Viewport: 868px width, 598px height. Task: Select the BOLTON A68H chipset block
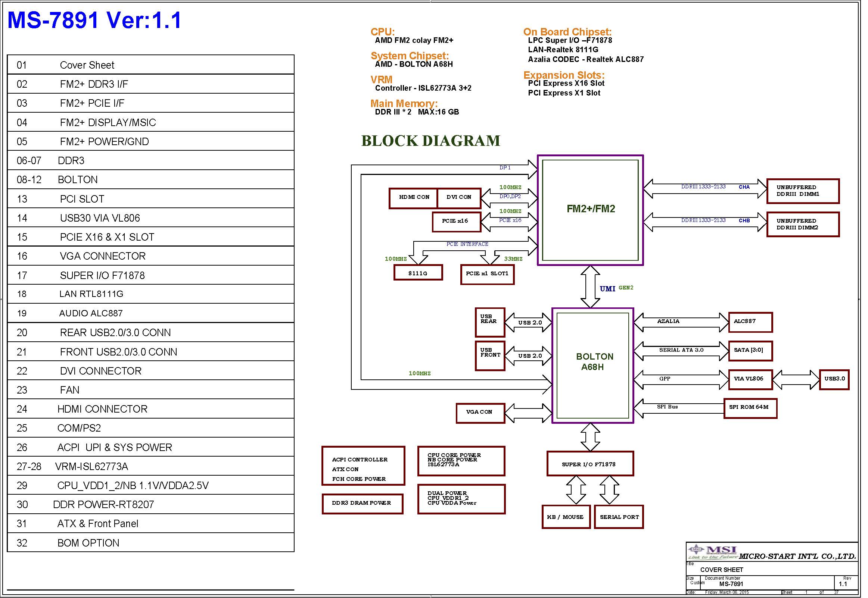593,366
